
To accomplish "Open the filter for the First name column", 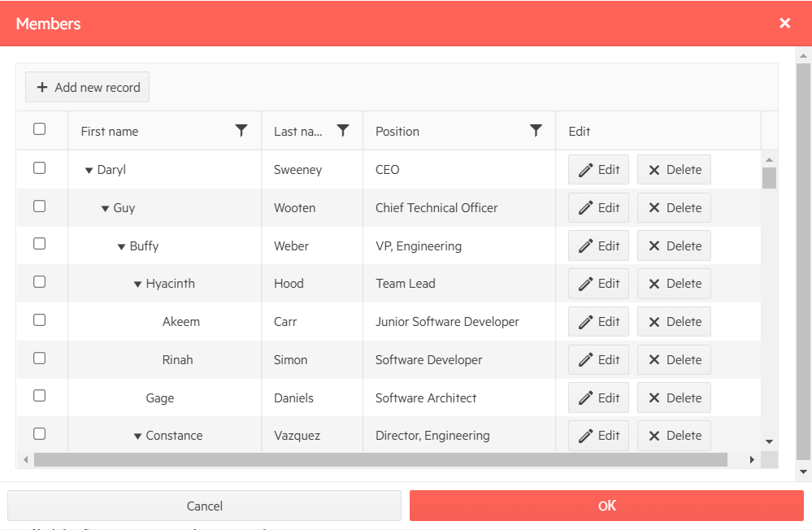I will tap(241, 130).
